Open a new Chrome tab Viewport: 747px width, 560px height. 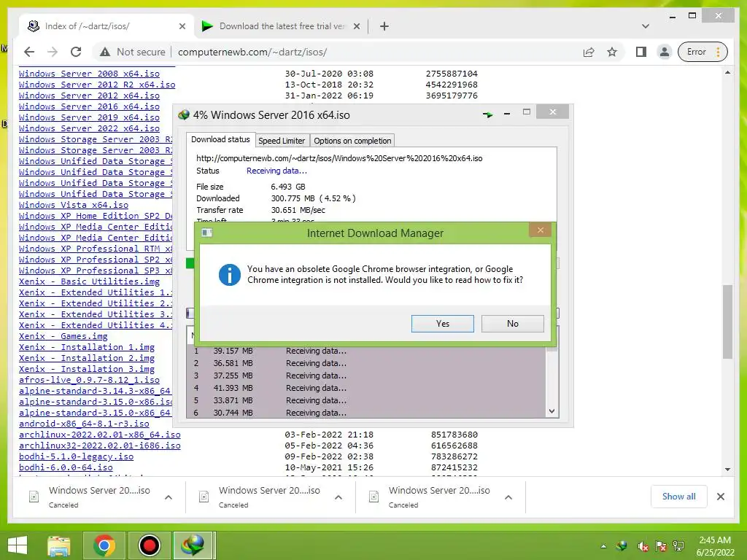[x=384, y=26]
